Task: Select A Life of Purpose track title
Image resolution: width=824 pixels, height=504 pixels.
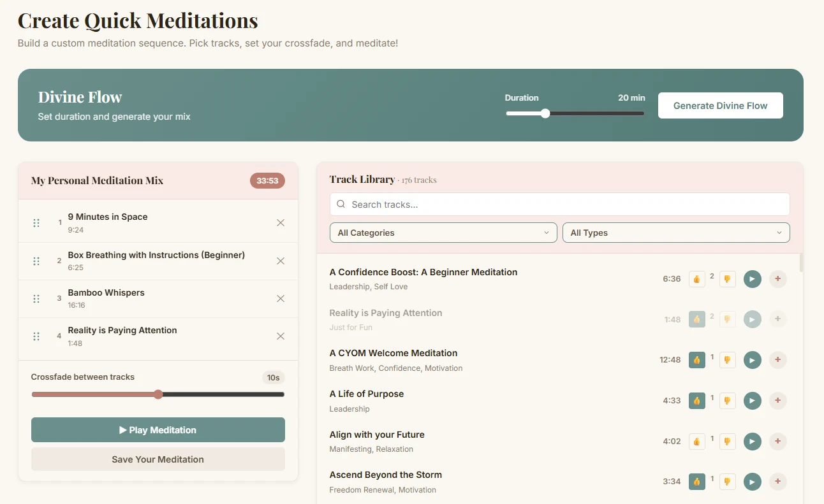Action: [367, 394]
